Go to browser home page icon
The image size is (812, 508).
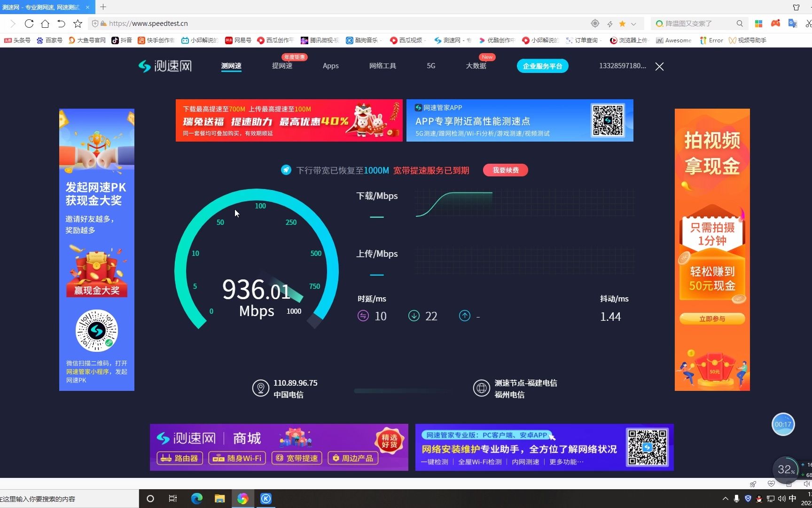coord(45,24)
